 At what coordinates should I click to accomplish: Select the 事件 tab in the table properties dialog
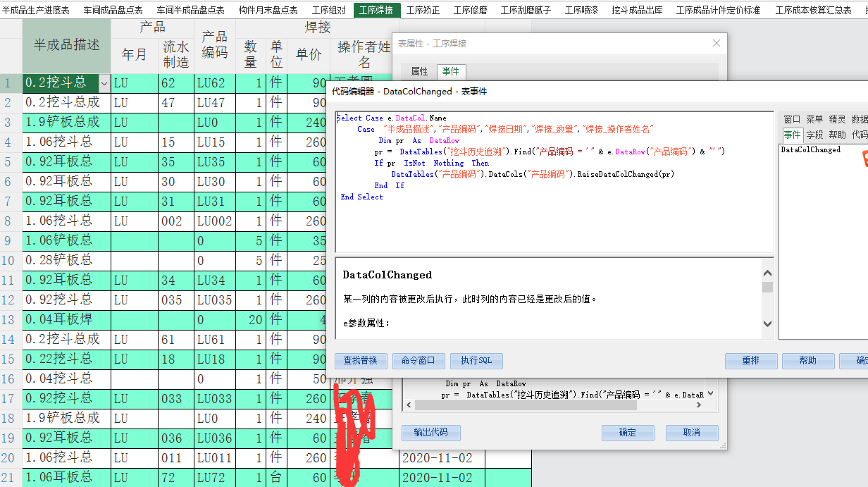pos(450,71)
